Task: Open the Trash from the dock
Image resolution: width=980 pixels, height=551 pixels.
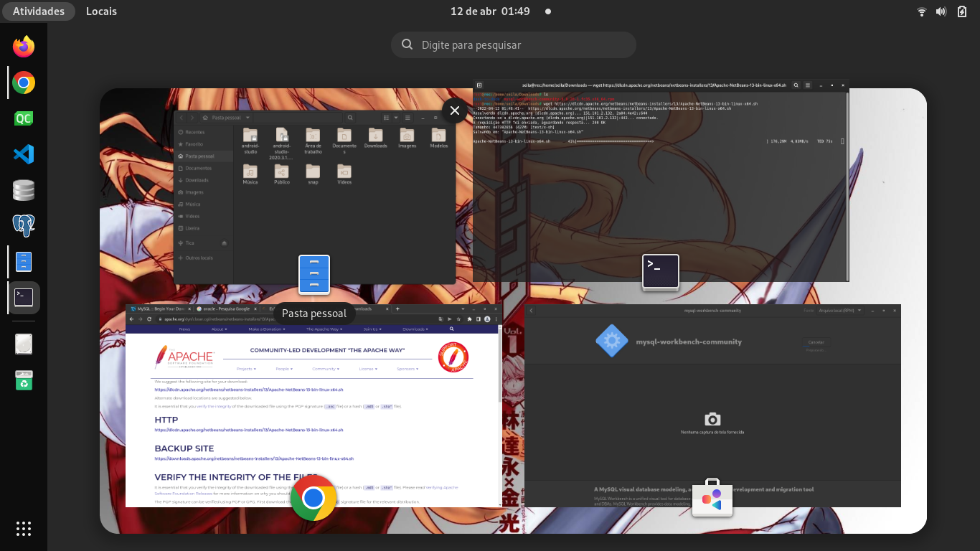Action: pyautogui.click(x=24, y=380)
